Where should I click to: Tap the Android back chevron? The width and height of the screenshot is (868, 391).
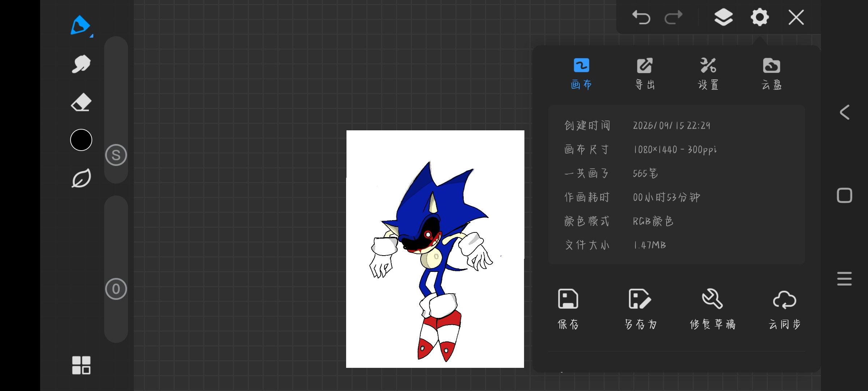[844, 112]
